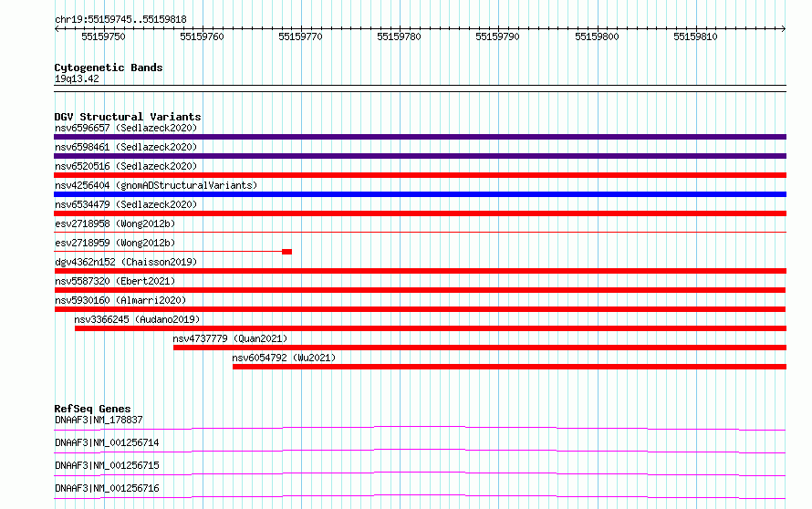Image resolution: width=812 pixels, height=509 pixels.
Task: Select the 19q13.42 cytogenetic band bar
Action: pyautogui.click(x=420, y=88)
